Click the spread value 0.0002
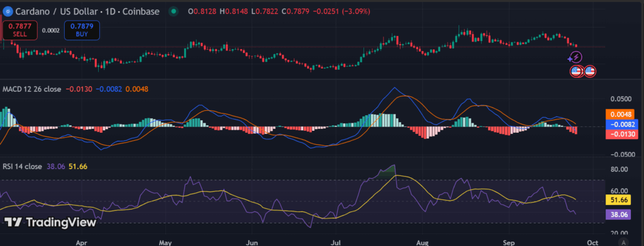This screenshot has width=644, height=246. tap(51, 31)
